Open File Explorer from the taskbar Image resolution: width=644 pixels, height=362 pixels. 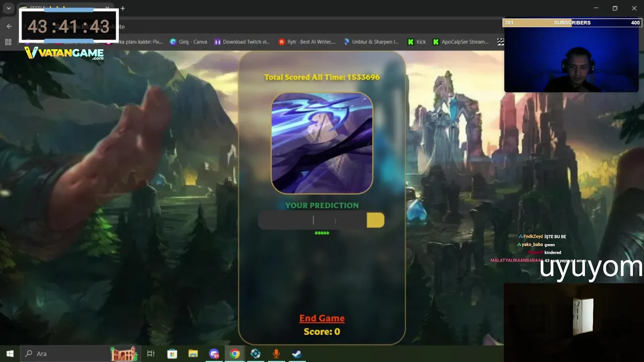tap(193, 353)
